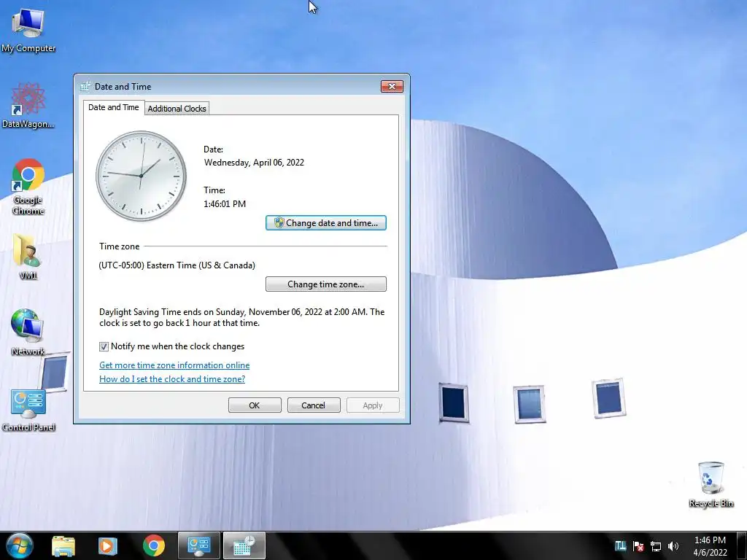Click the Date and Time title bar icon
This screenshot has height=560, width=747.
[85, 86]
